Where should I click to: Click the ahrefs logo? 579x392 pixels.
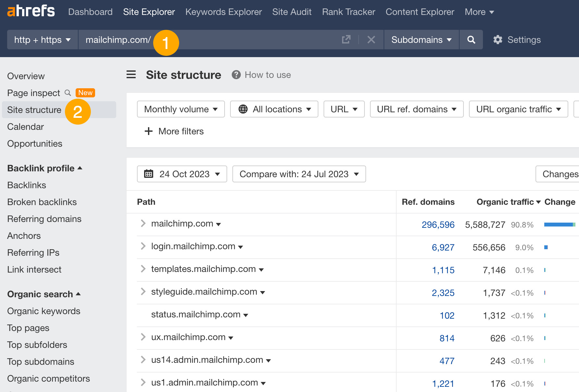(x=31, y=11)
